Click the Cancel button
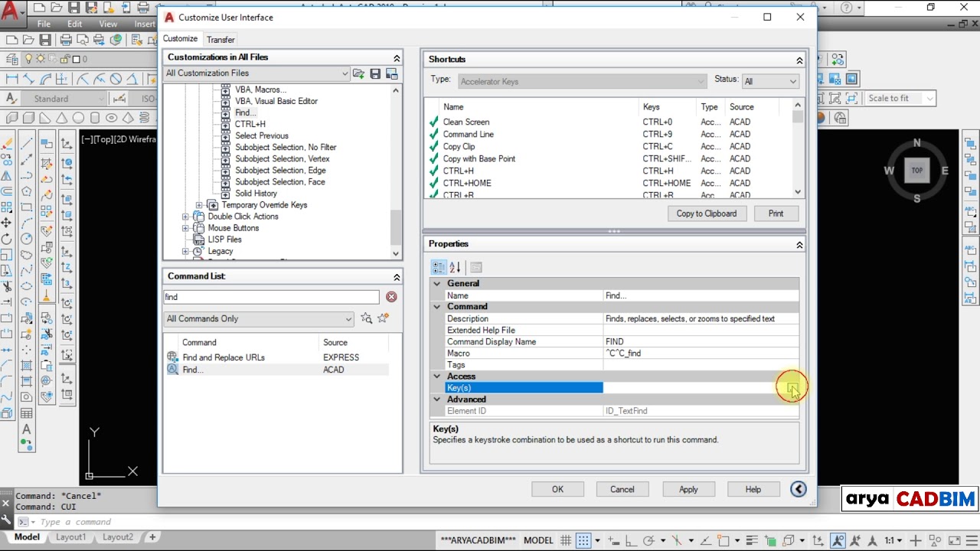980x551 pixels. coord(622,490)
